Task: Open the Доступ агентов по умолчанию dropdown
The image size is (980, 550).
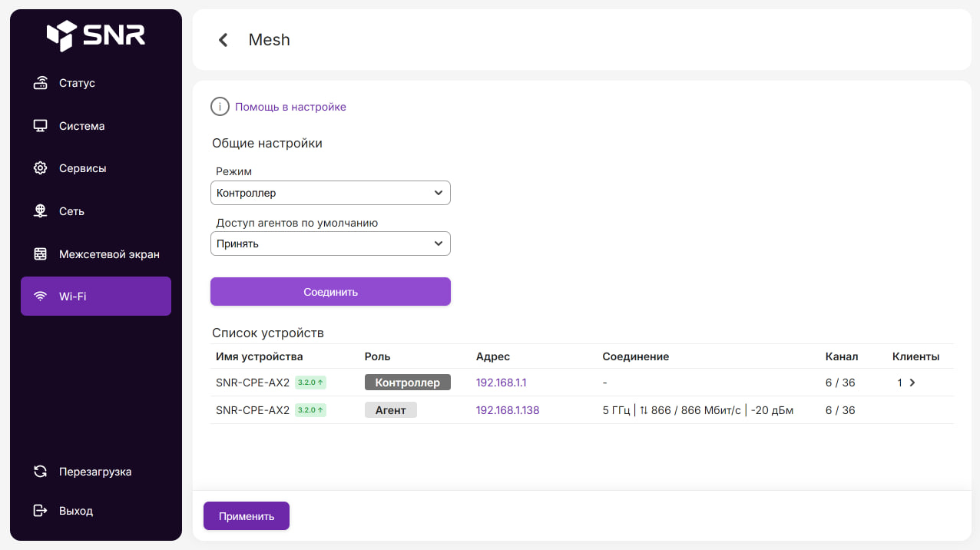Action: (x=330, y=244)
